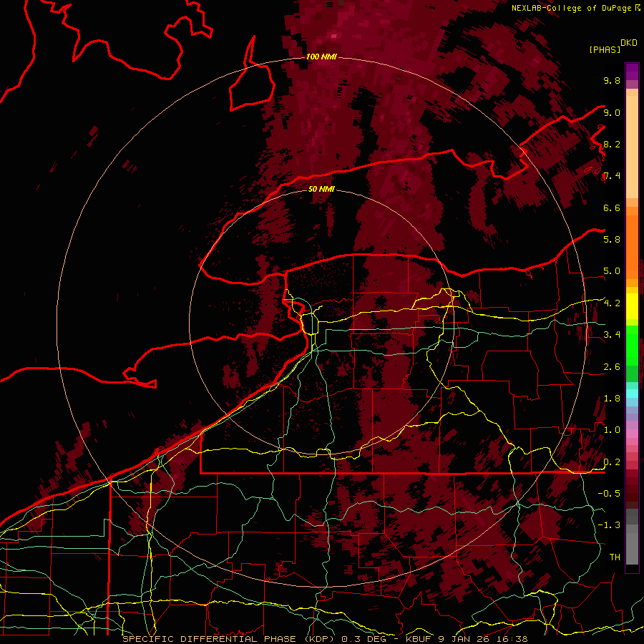This screenshot has height=644, width=644.
Task: Click the 100 NMI range ring label
Action: point(321,57)
